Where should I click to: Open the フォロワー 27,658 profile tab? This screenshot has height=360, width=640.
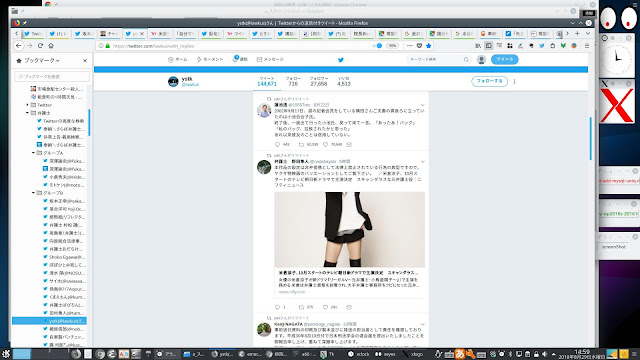[318, 81]
